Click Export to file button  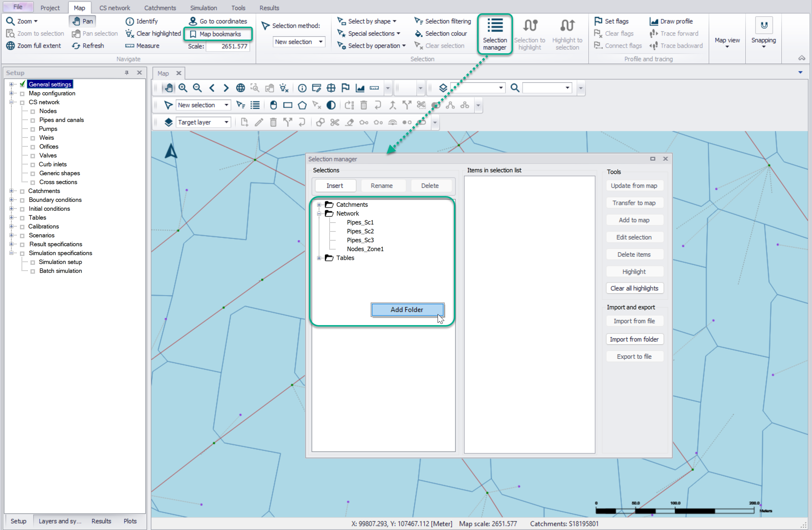pyautogui.click(x=634, y=357)
